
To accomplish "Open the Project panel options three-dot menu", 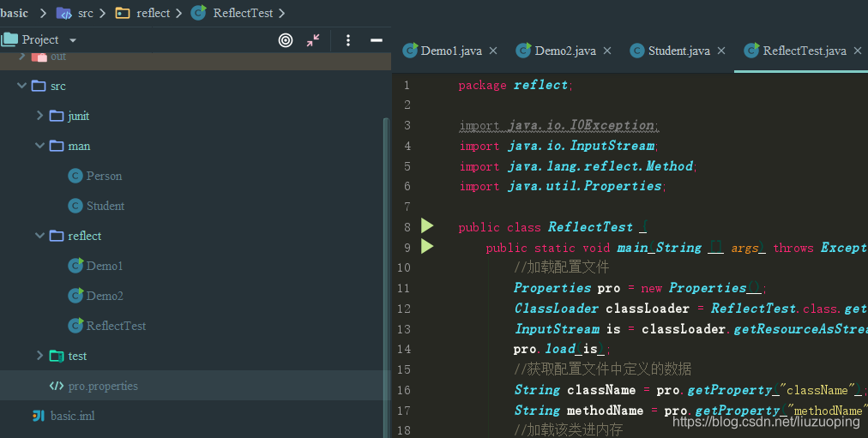I will [x=347, y=39].
